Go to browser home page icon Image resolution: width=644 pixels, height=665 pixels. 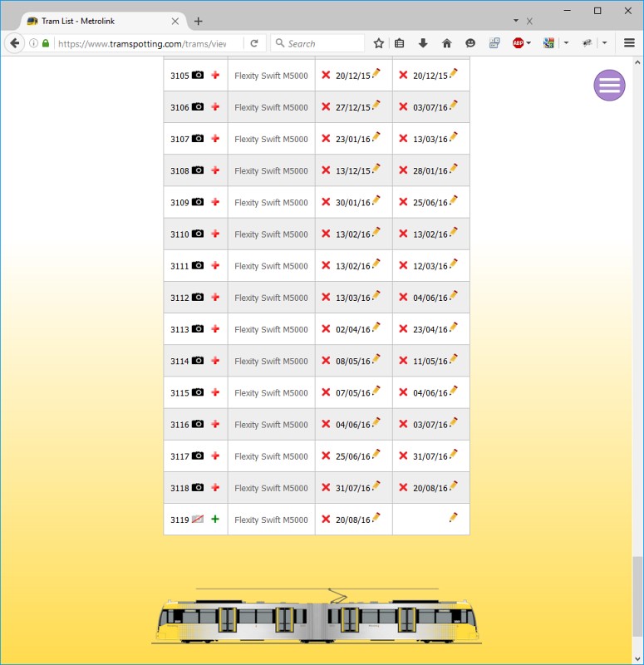tap(446, 43)
